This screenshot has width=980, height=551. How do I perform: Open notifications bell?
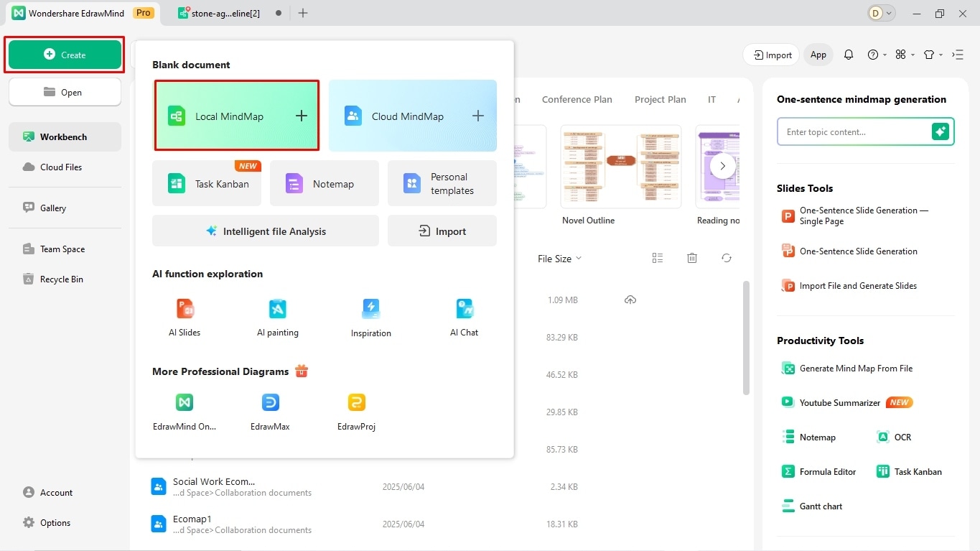coord(849,55)
